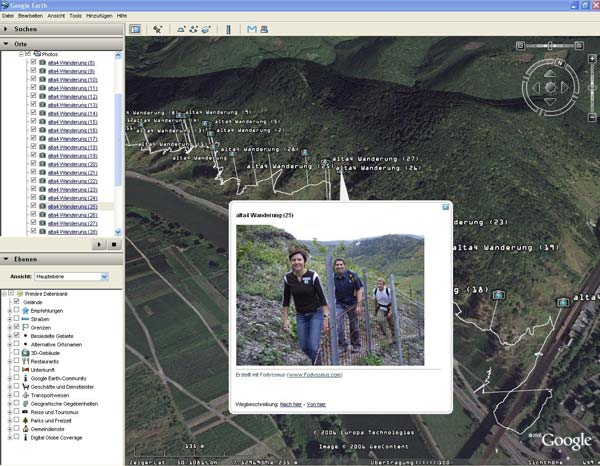Image resolution: width=600 pixels, height=466 pixels.
Task: Click the compass center reset knob
Action: tap(550, 88)
